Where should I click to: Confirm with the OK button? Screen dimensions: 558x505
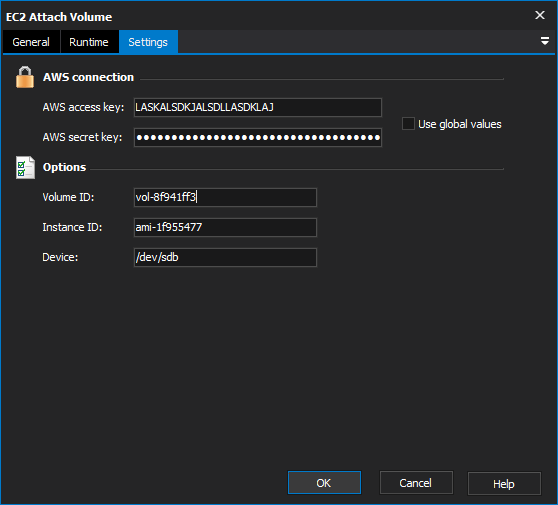coord(324,483)
